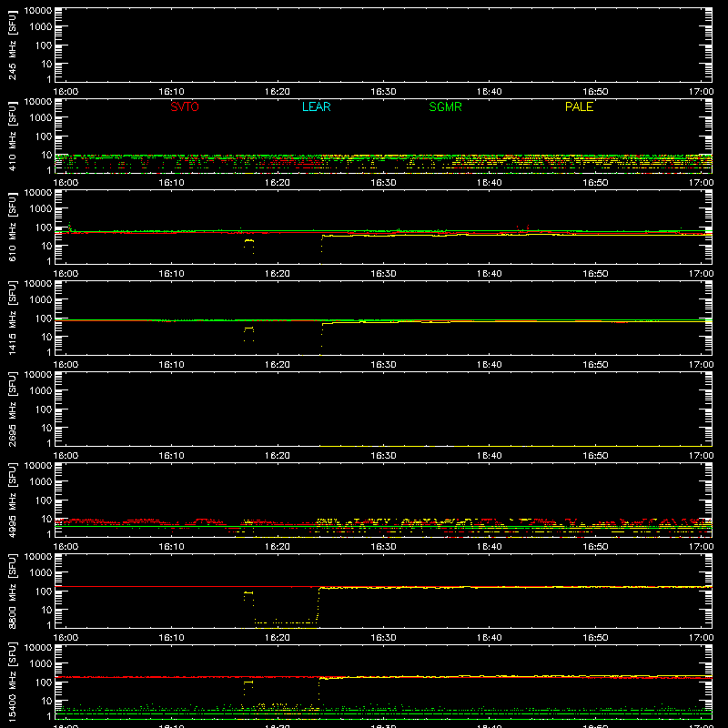This screenshot has height=728, width=728.
Task: Select the 8800 MHz [SFU] axis title
Action: coord(13,591)
